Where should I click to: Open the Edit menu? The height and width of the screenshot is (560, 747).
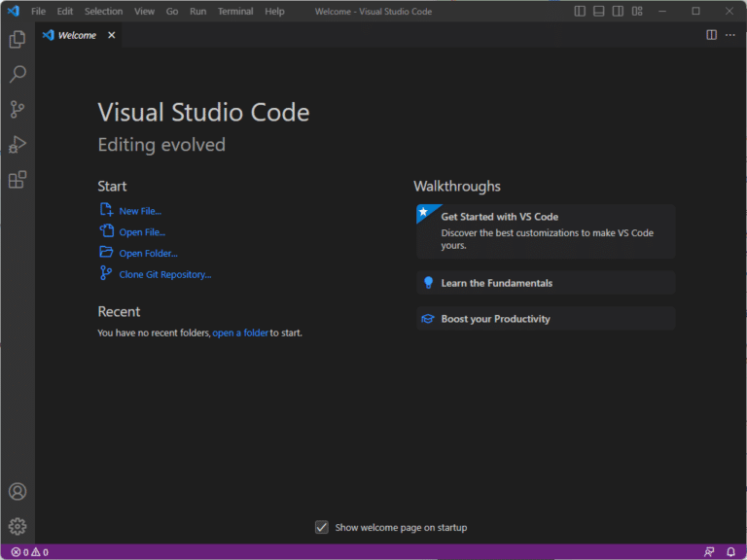point(65,12)
